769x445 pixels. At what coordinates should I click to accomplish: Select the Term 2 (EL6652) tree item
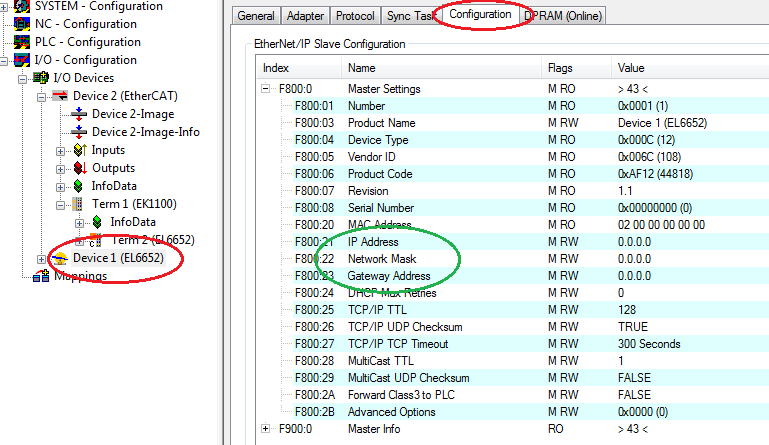[x=153, y=240]
